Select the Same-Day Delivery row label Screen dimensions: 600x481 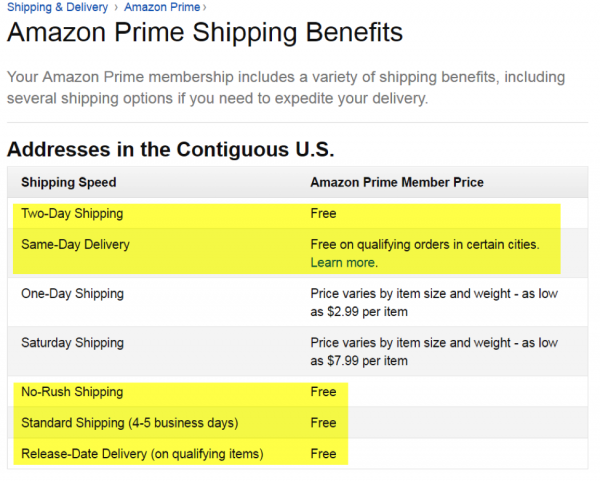pos(75,244)
